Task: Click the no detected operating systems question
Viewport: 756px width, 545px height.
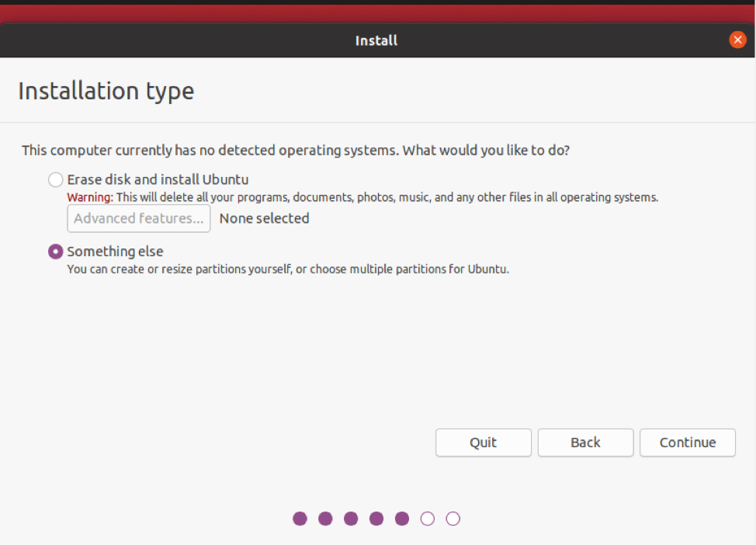Action: pyautogui.click(x=296, y=151)
